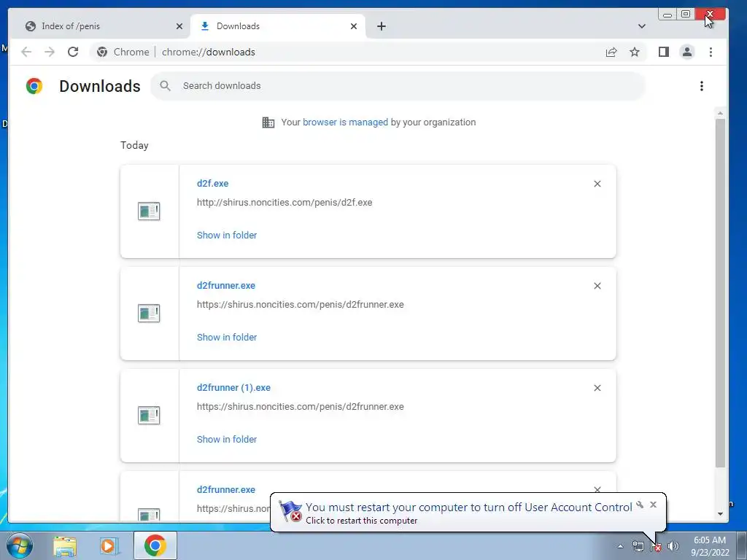Click the managed organization building icon

point(268,122)
